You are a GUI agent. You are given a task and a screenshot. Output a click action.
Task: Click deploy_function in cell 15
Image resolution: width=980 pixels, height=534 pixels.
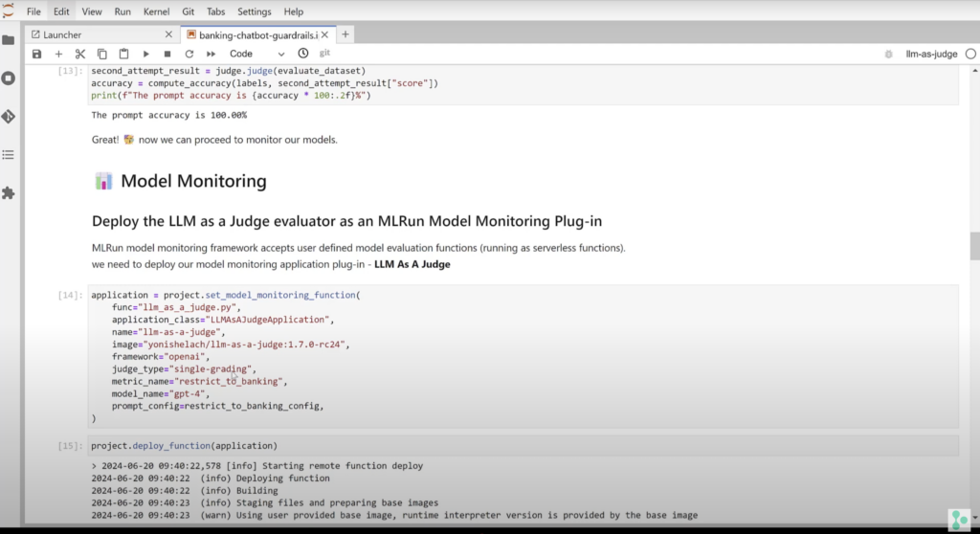point(171,446)
